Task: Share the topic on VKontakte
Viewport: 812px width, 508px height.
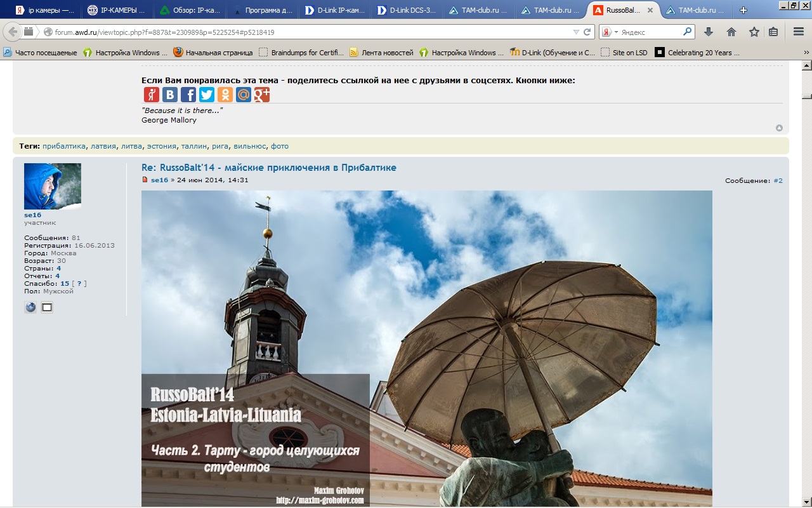Action: (x=170, y=95)
